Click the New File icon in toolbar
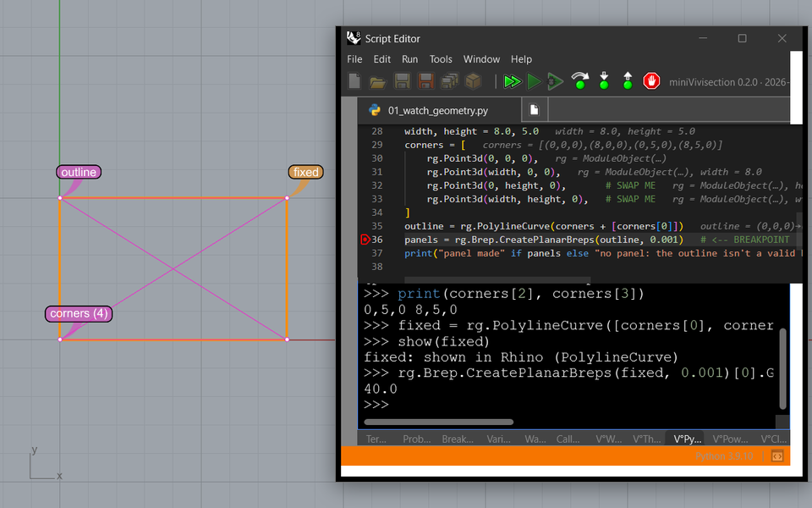The width and height of the screenshot is (812, 508). pyautogui.click(x=354, y=81)
